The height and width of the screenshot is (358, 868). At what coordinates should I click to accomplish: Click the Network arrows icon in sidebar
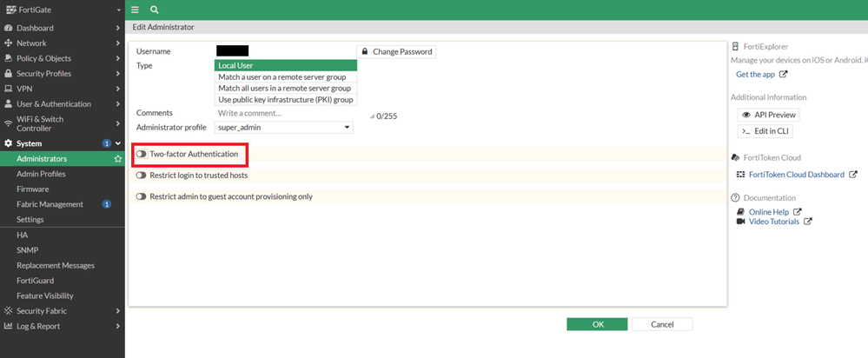point(9,43)
